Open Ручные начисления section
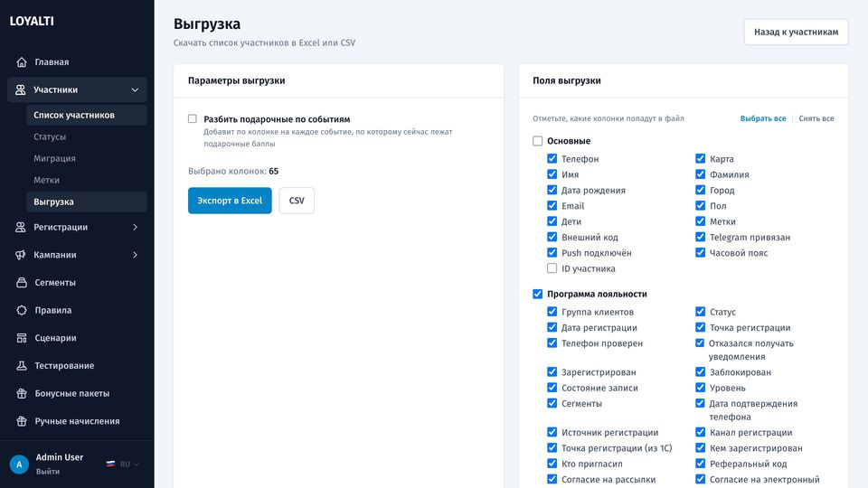This screenshot has height=488, width=868. 77,421
